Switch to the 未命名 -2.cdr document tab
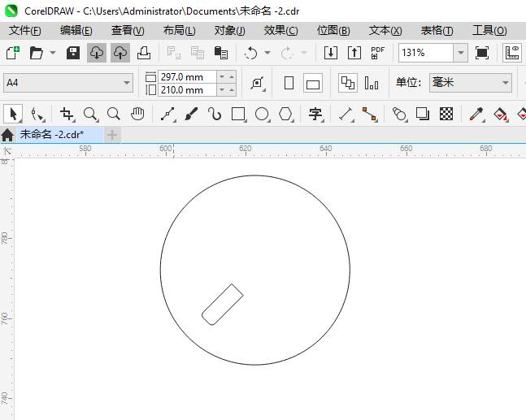 pos(60,135)
